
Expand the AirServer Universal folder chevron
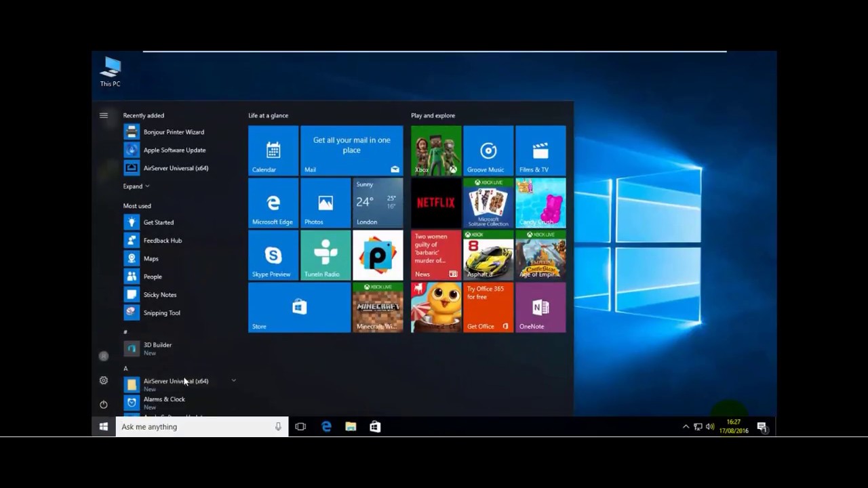click(234, 380)
